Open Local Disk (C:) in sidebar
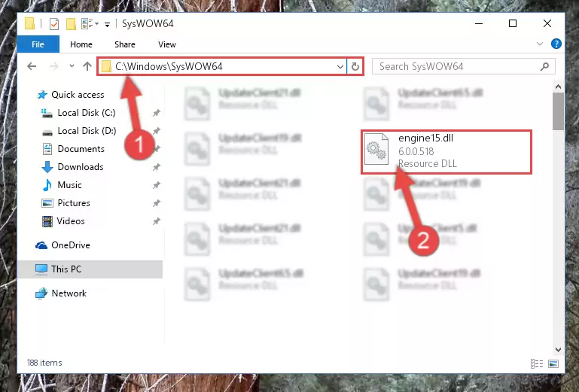Image resolution: width=579 pixels, height=392 pixels. pyautogui.click(x=87, y=113)
